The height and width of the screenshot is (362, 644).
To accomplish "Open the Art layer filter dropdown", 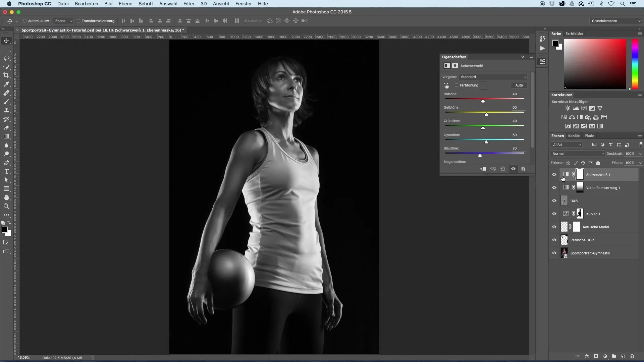I will pyautogui.click(x=567, y=144).
